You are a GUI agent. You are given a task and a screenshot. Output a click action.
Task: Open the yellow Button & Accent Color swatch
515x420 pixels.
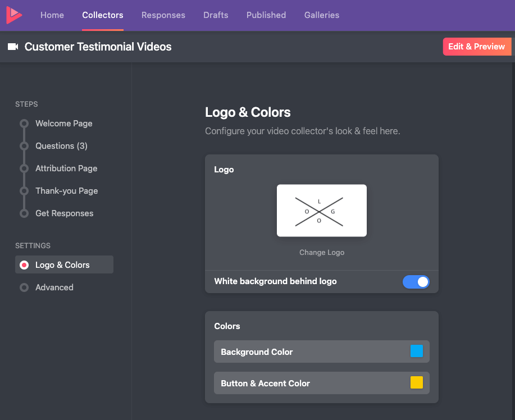click(416, 383)
